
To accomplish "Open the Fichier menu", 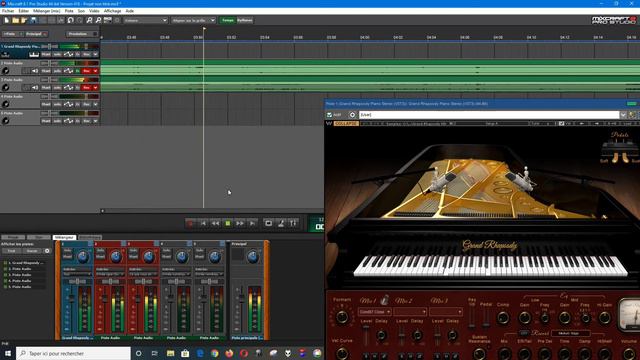I will pos(8,11).
